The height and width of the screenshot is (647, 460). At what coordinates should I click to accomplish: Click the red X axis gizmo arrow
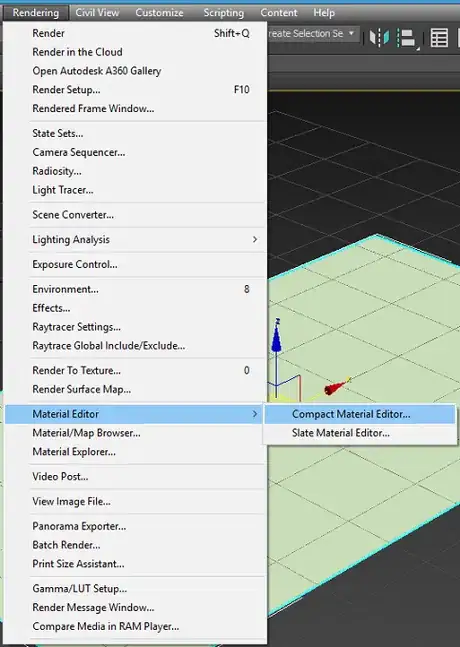(336, 387)
